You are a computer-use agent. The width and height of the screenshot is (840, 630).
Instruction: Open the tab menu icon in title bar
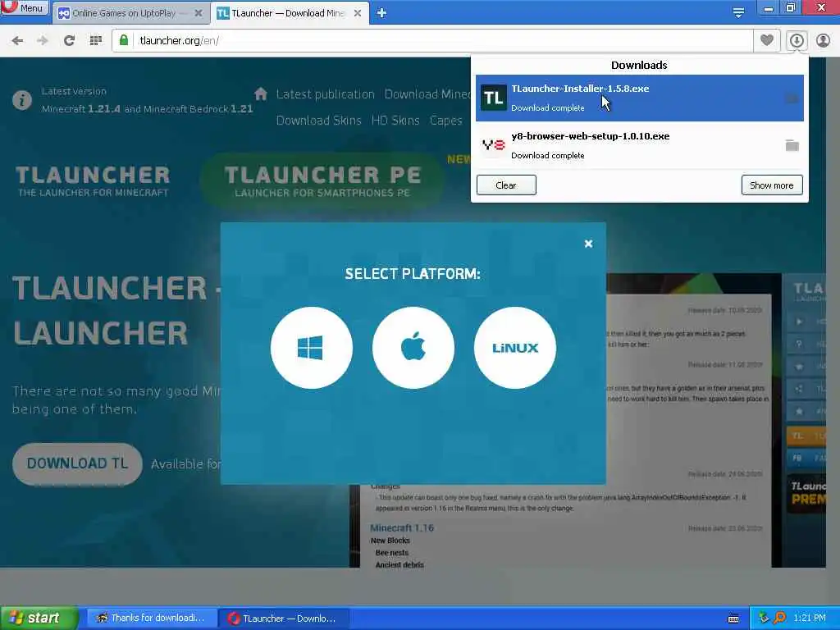tap(738, 13)
